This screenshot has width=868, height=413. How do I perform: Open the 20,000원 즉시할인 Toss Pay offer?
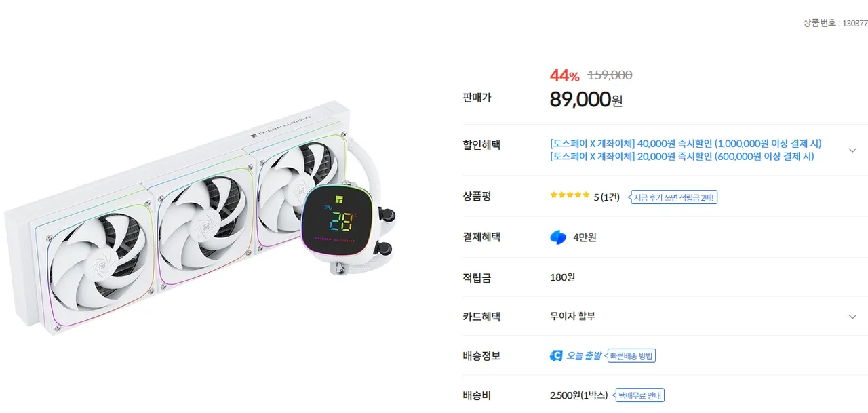click(682, 157)
